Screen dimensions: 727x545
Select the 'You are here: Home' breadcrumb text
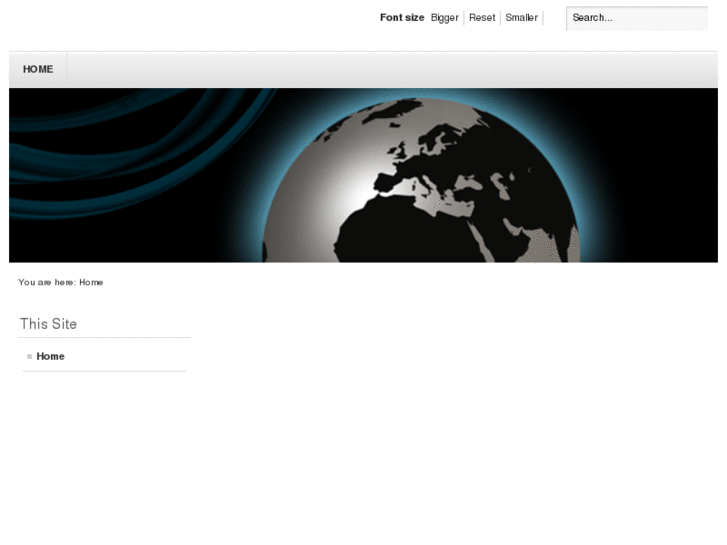click(61, 282)
